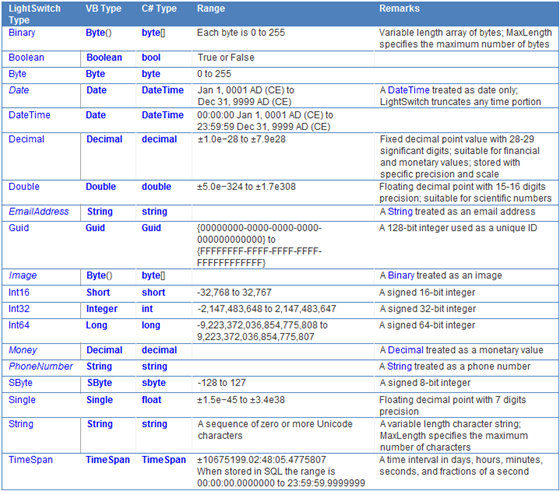Click the 'Short' VB type link
This screenshot has width=560, height=491.
coord(98,292)
